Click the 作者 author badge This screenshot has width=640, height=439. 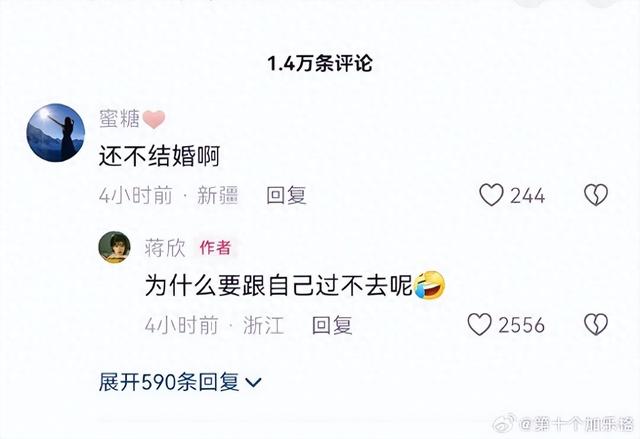coord(216,248)
